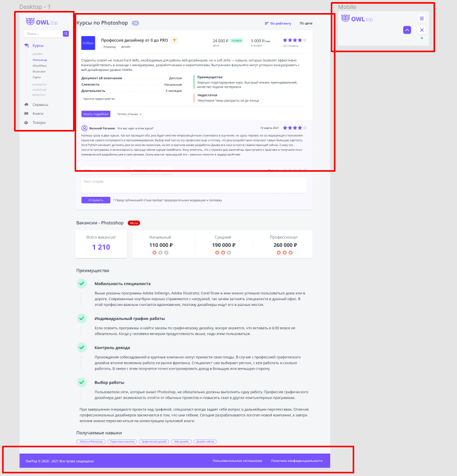Open the Товары menu item
Screen dimensions: 457x476
(39, 123)
